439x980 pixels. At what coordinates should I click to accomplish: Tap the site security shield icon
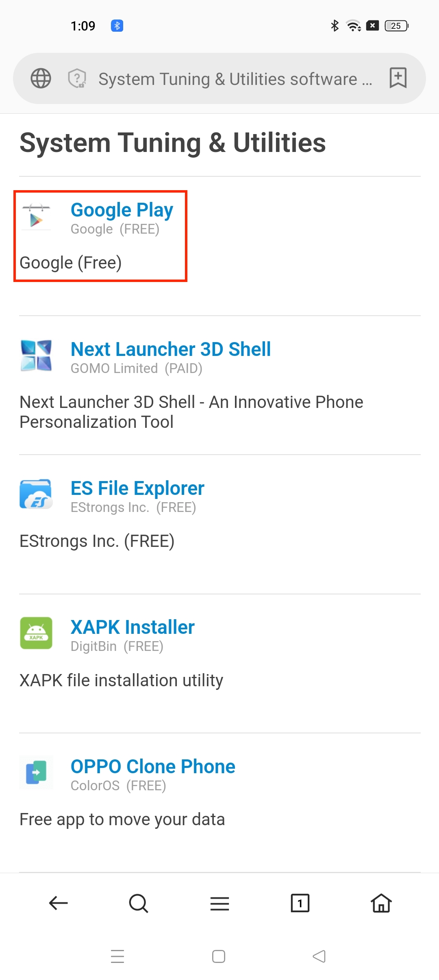click(77, 78)
